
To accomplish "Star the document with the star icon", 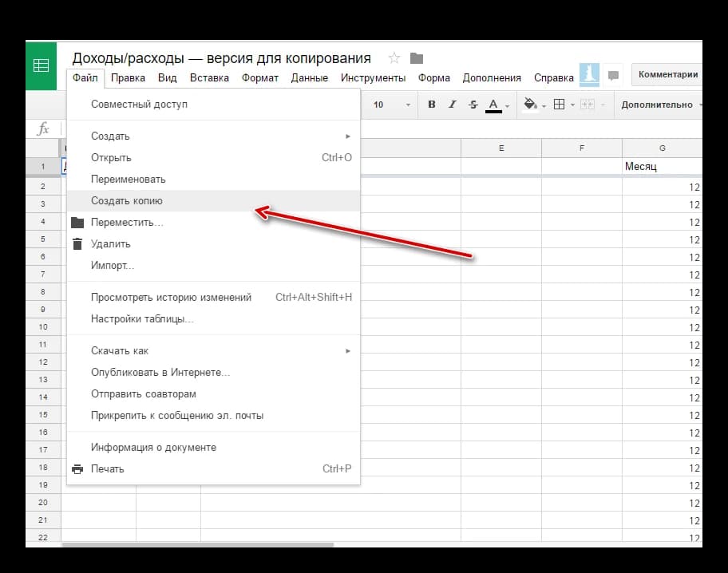I will click(394, 58).
